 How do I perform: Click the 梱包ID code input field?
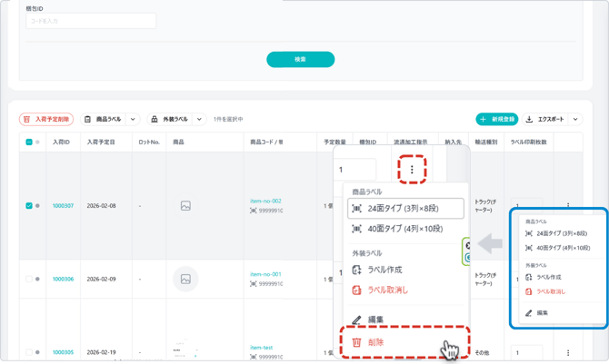pos(91,20)
